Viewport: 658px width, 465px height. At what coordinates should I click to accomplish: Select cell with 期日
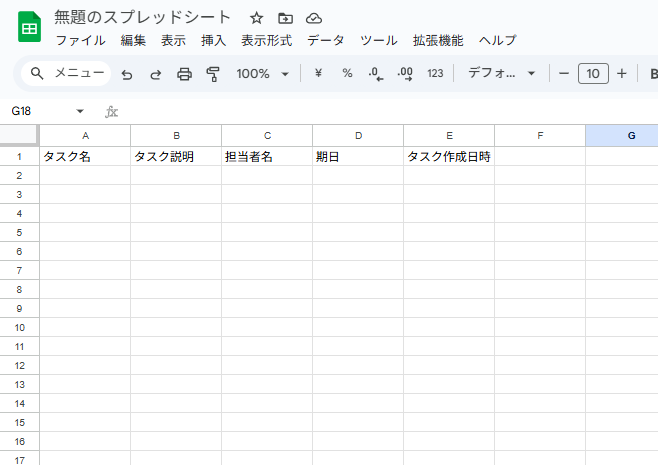[358, 156]
